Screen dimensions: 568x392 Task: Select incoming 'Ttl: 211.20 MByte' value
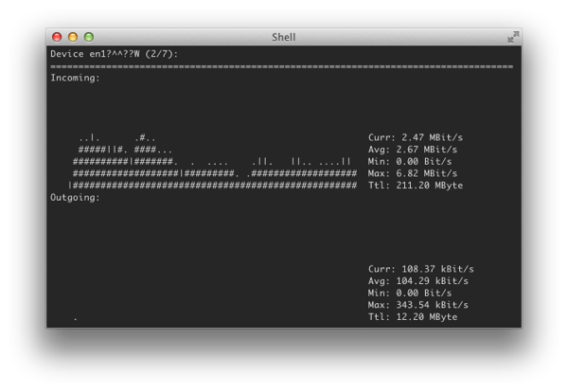(x=416, y=186)
